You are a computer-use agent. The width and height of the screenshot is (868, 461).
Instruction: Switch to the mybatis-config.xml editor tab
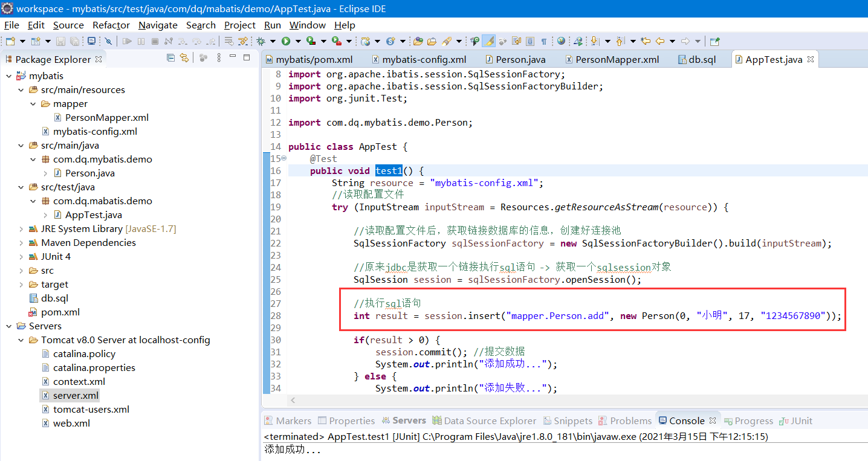coord(418,59)
